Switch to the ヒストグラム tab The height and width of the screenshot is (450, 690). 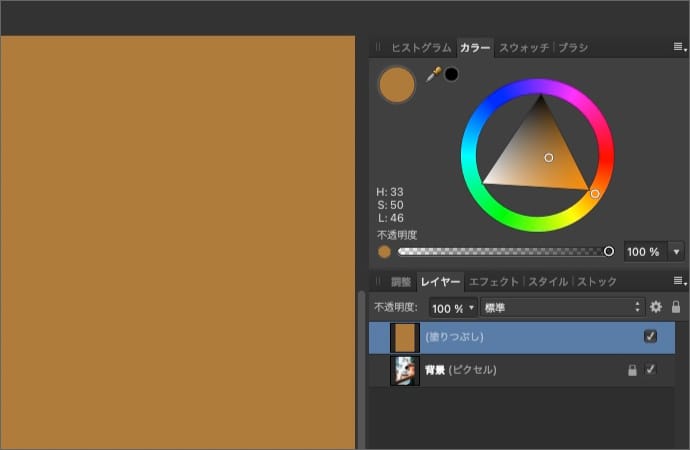pyautogui.click(x=422, y=47)
